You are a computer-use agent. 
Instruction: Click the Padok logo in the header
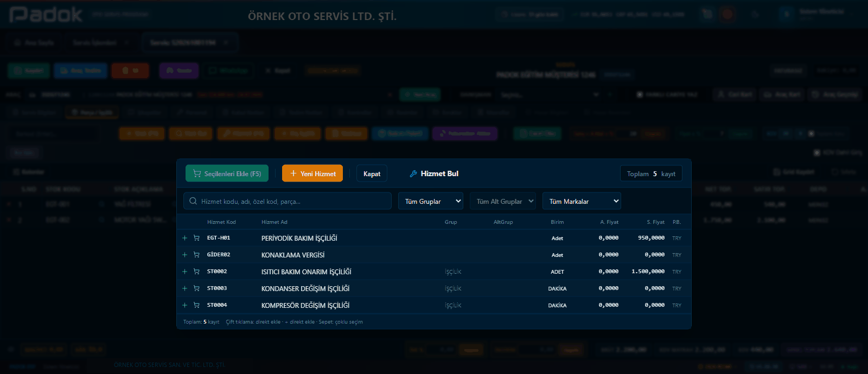click(x=46, y=15)
